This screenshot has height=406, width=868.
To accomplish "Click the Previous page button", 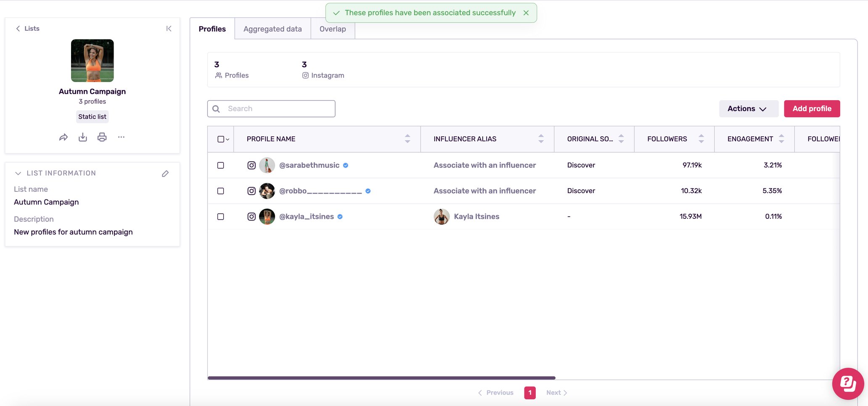I will (x=496, y=393).
